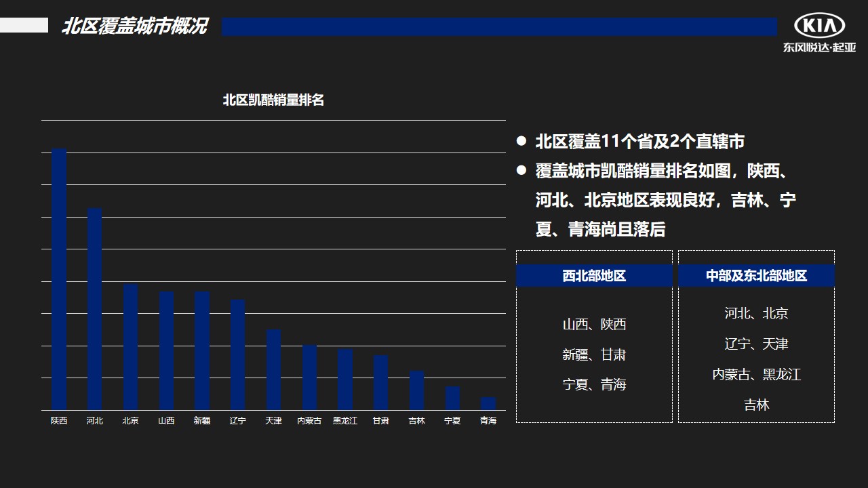Click the line 覆盖城市凯酷销量排名如图，陕西、
The image size is (868, 488).
pos(661,171)
